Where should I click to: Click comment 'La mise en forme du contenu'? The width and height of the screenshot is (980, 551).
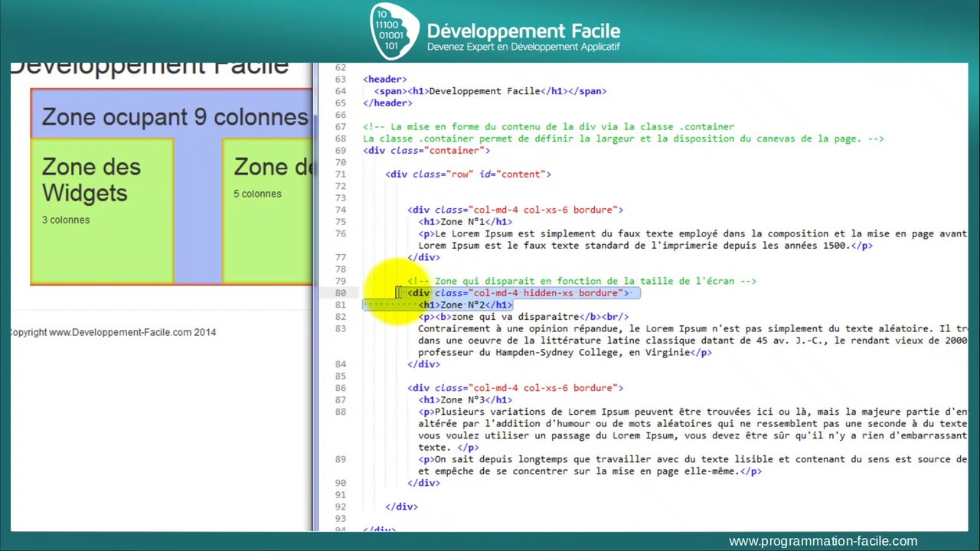point(548,126)
